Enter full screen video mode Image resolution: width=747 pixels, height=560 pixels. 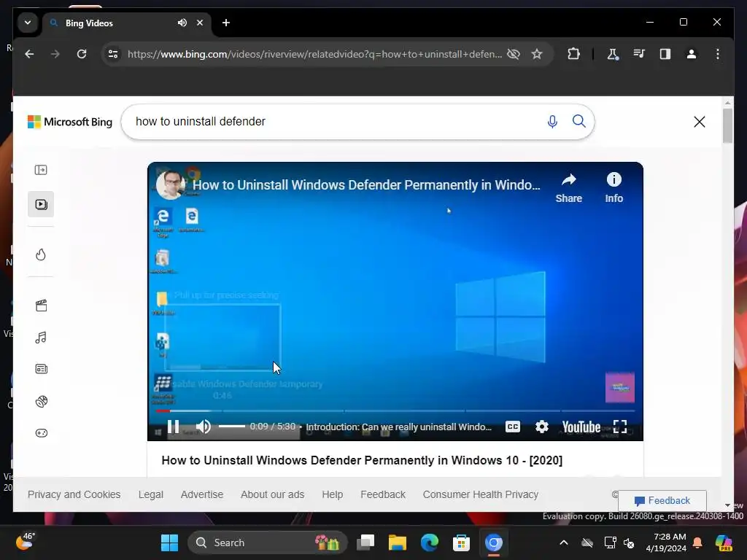620,427
